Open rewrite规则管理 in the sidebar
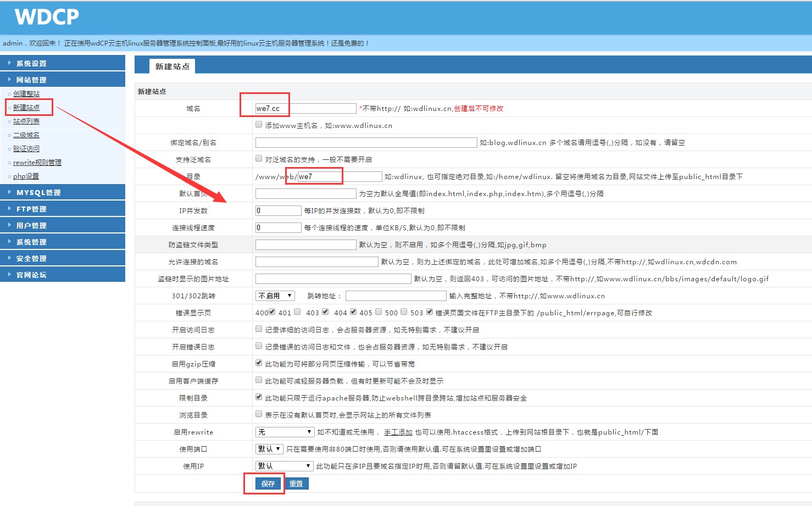This screenshot has width=812, height=506. 37,163
